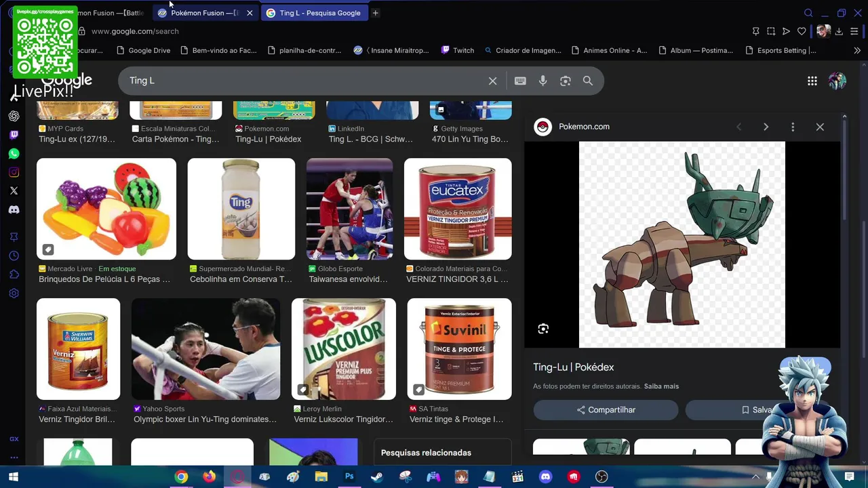The width and height of the screenshot is (868, 488).
Task: Open more options in preview panel
Action: click(x=793, y=127)
